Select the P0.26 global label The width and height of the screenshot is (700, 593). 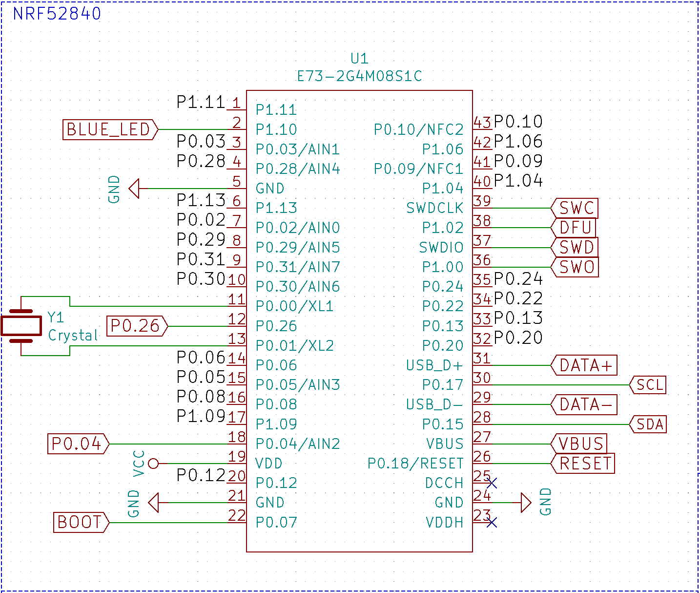pos(137,326)
